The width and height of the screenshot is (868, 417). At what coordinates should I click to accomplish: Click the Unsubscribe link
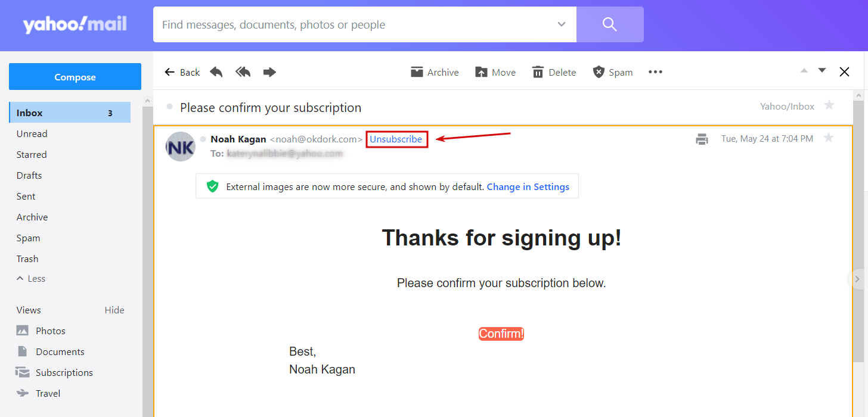[396, 139]
